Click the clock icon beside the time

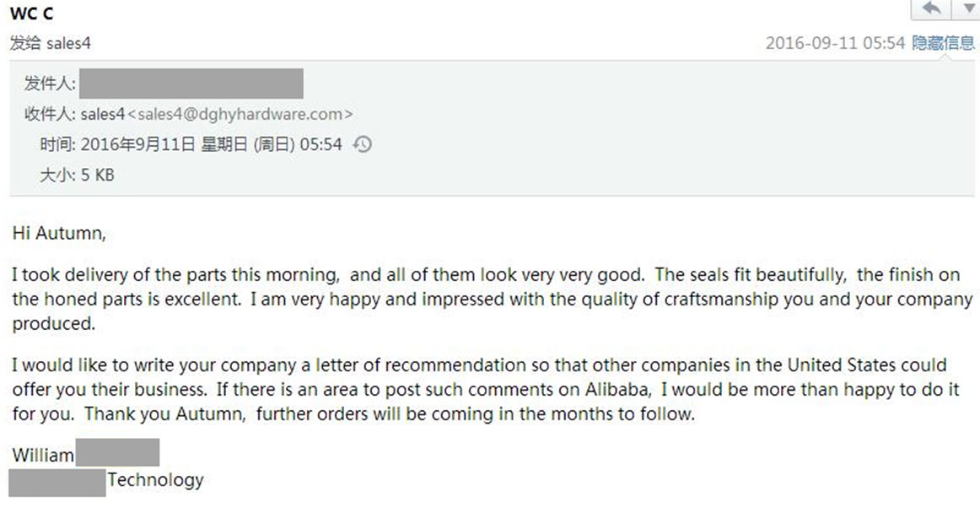coord(362,144)
